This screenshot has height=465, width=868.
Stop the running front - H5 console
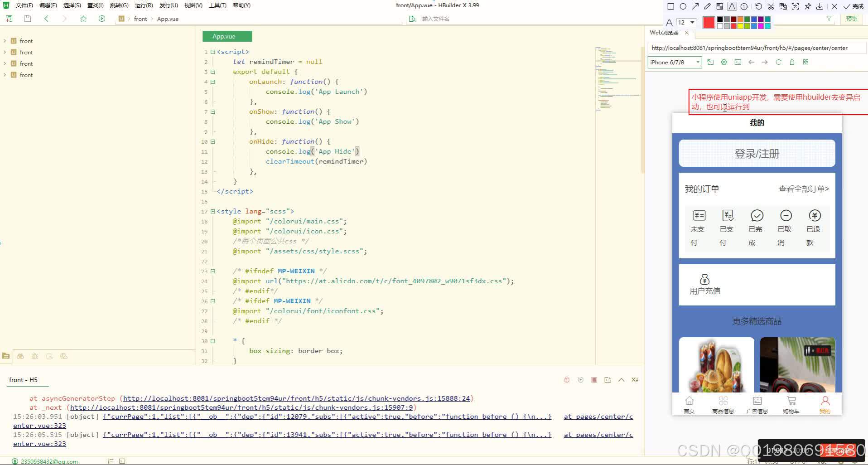[x=594, y=380]
